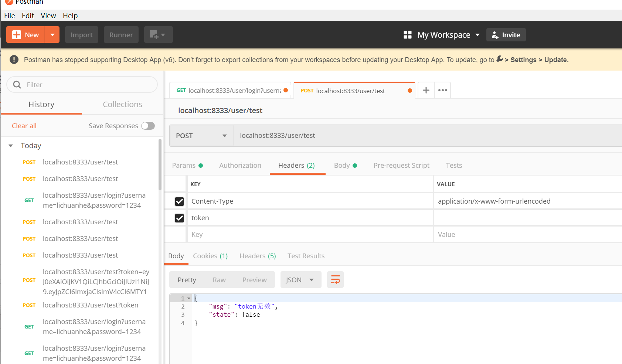Open the JSON format dropdown
Viewport: 622px width, 364px height.
301,280
